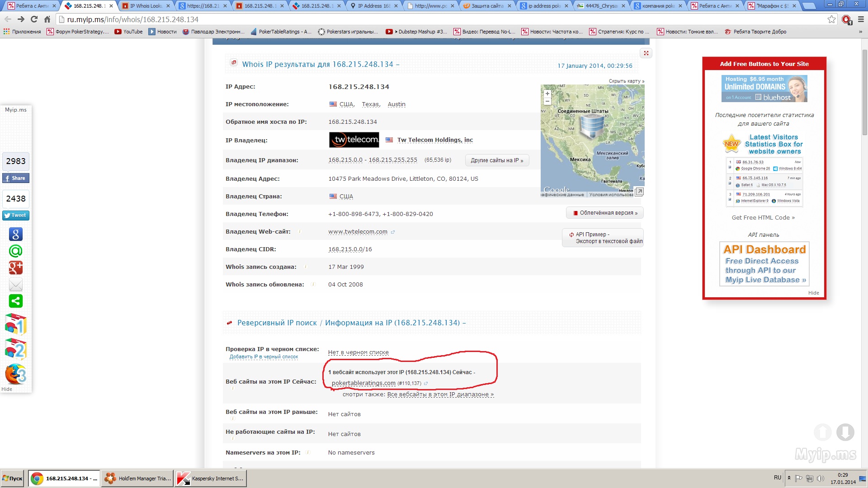
Task: Click the green Mail.ru @ share icon
Action: pos(16,251)
